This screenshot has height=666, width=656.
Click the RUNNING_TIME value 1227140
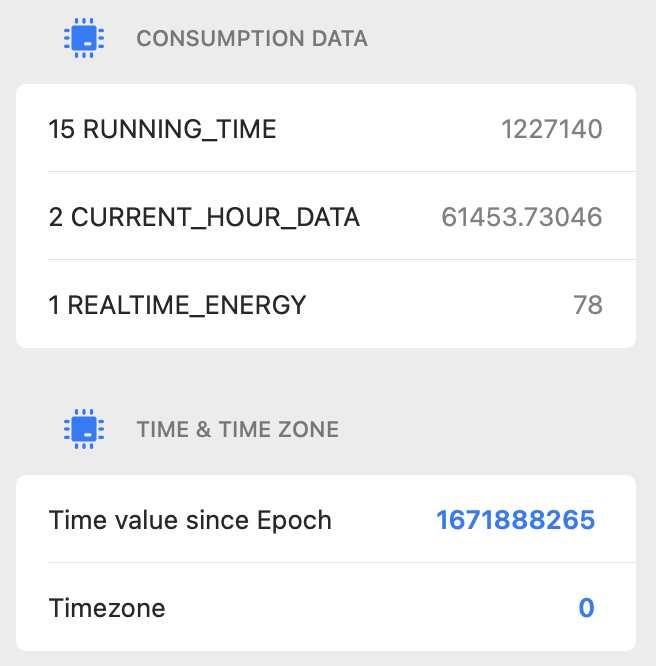tap(552, 129)
